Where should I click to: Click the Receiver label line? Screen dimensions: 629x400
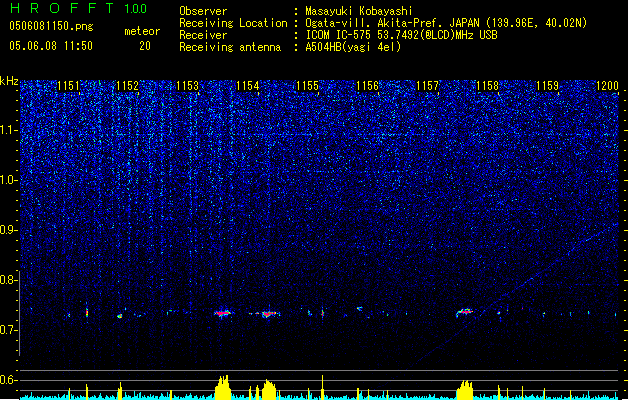pyautogui.click(x=203, y=35)
